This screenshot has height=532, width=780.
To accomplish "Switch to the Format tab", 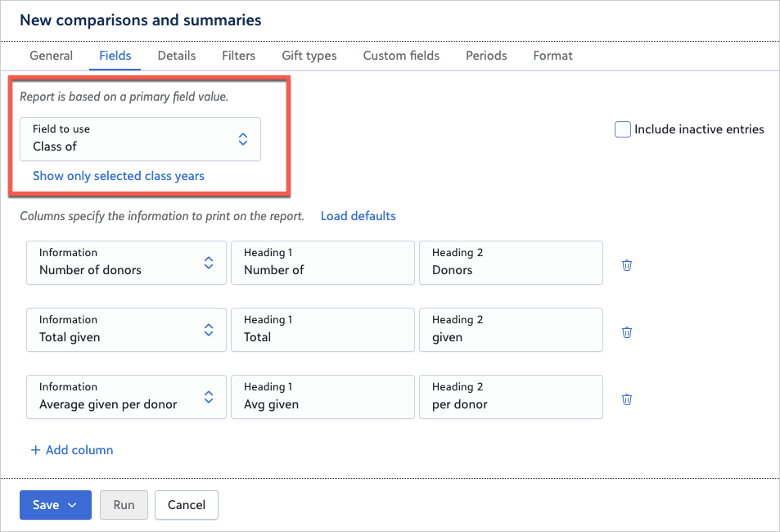I will (x=552, y=56).
